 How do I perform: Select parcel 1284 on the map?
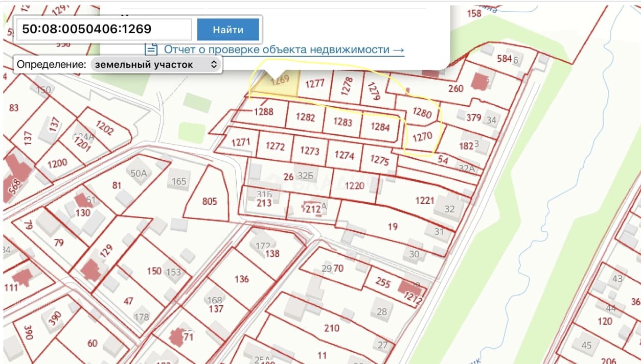click(380, 127)
